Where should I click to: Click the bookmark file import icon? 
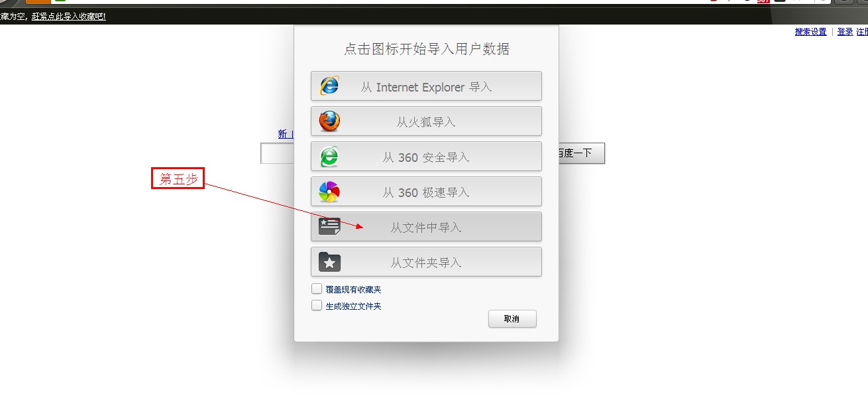(329, 227)
